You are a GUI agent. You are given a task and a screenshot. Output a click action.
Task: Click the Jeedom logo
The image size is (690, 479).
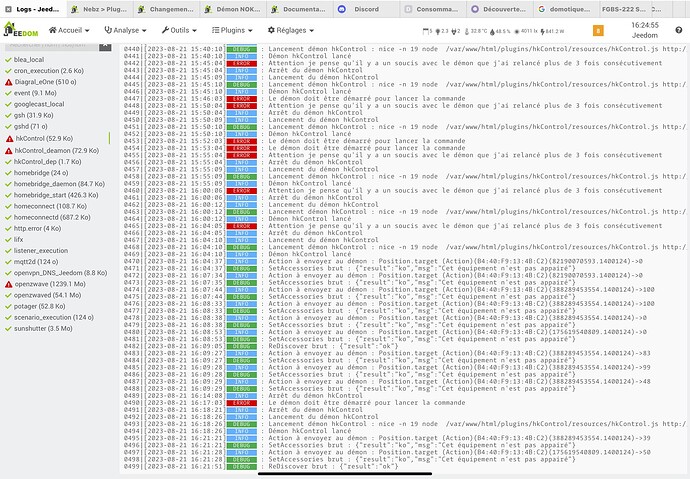21,29
